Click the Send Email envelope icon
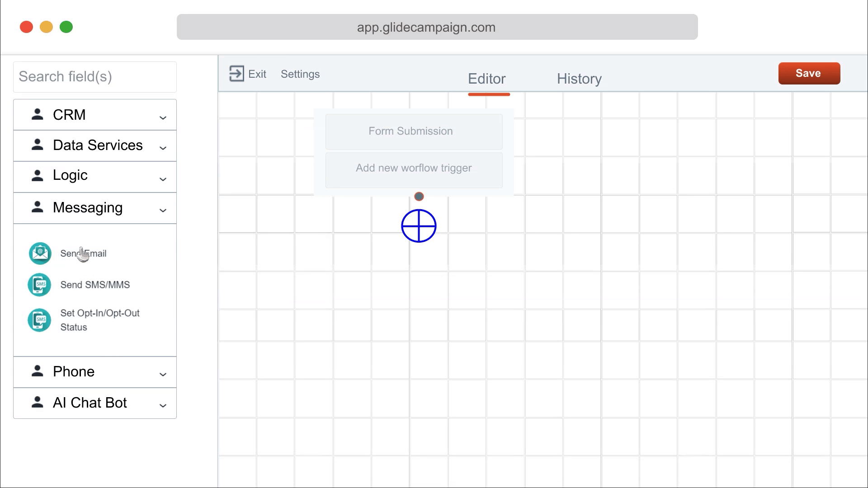The width and height of the screenshot is (868, 488). pyautogui.click(x=40, y=253)
